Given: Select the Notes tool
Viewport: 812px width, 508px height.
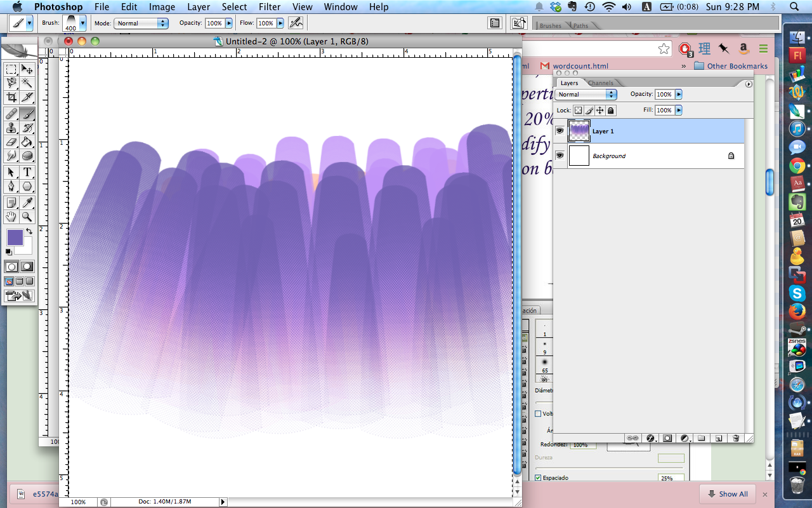Looking at the screenshot, I should tap(11, 203).
